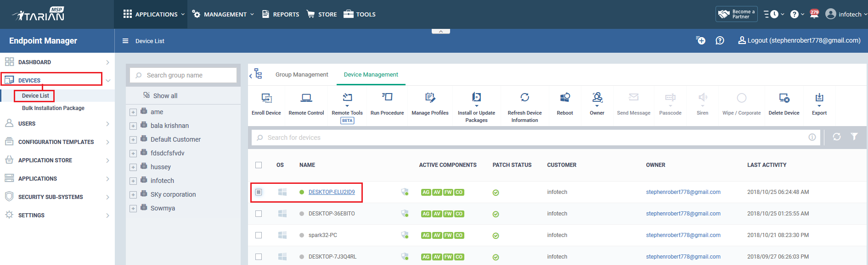Viewport: 868px width, 265px height.
Task: Click the header help chat icon
Action: click(720, 40)
